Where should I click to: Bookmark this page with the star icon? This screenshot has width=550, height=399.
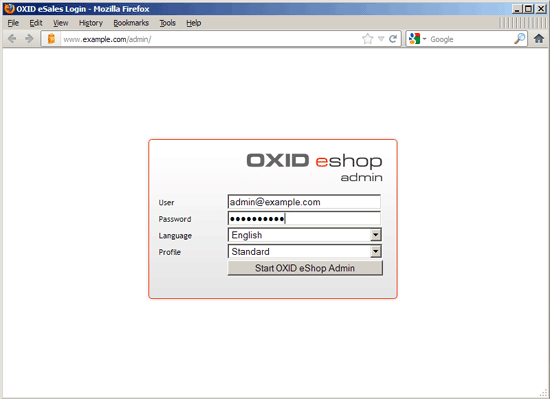[x=368, y=39]
